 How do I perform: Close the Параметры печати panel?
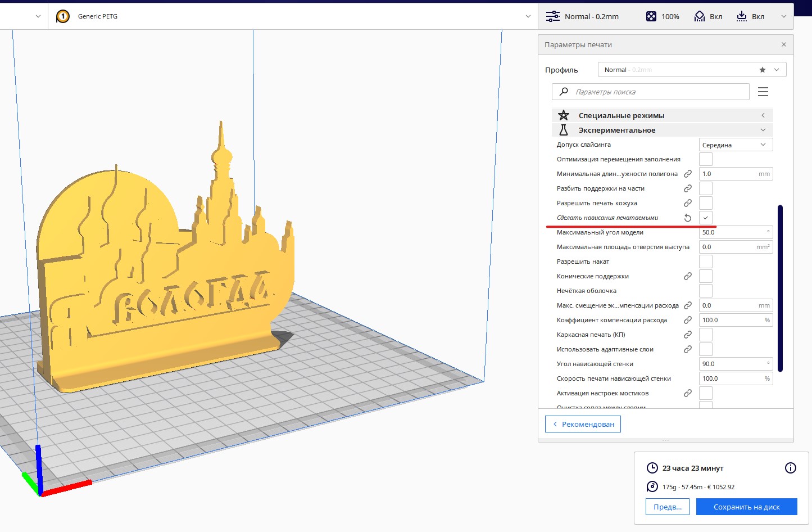(783, 44)
